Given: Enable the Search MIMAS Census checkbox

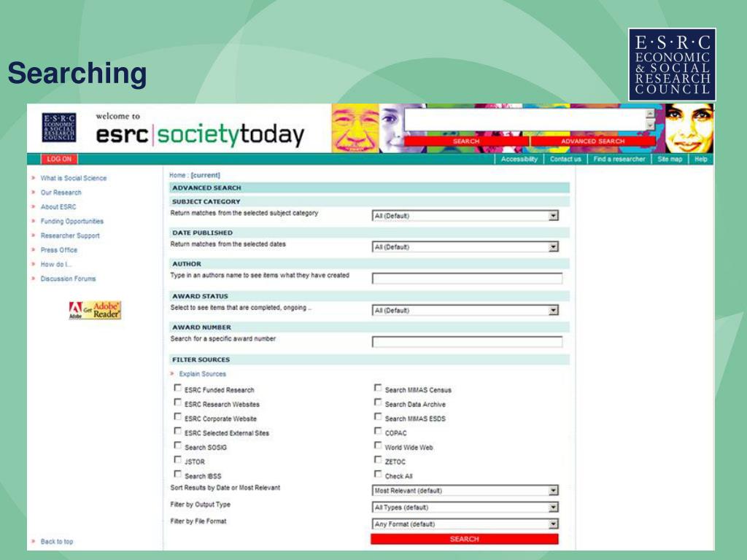Looking at the screenshot, I should click(x=378, y=388).
